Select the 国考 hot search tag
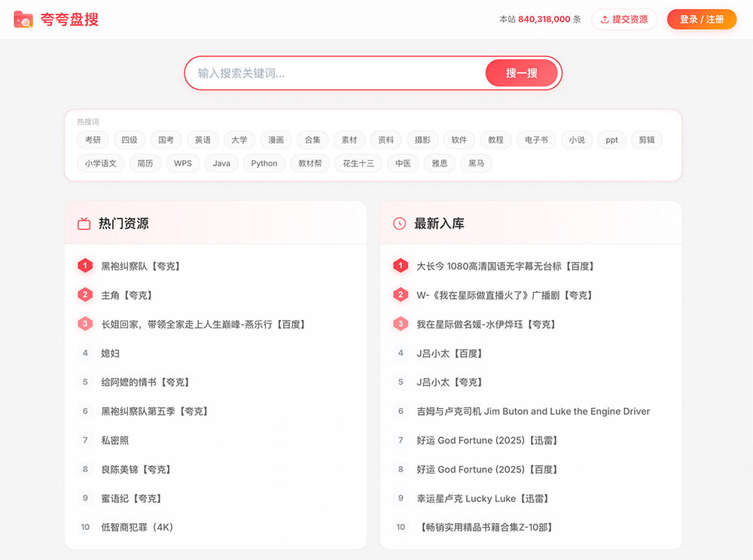This screenshot has height=560, width=753. coord(166,140)
